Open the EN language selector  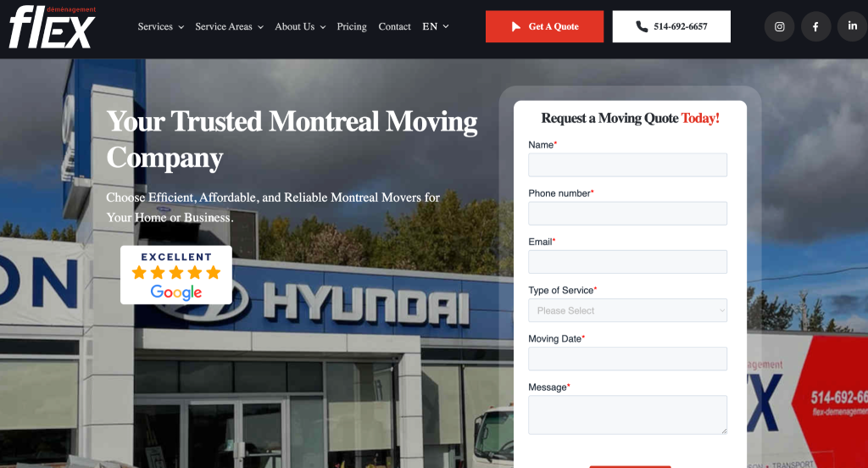pyautogui.click(x=435, y=26)
